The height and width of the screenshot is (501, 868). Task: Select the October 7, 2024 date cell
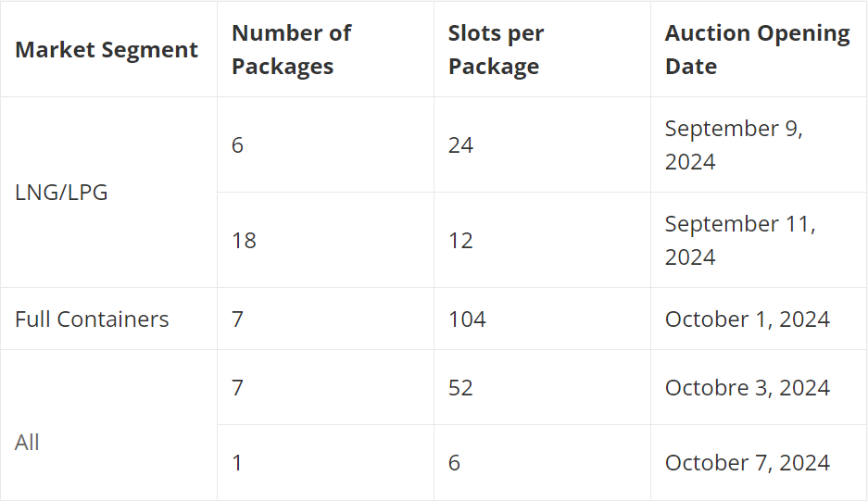[748, 463]
